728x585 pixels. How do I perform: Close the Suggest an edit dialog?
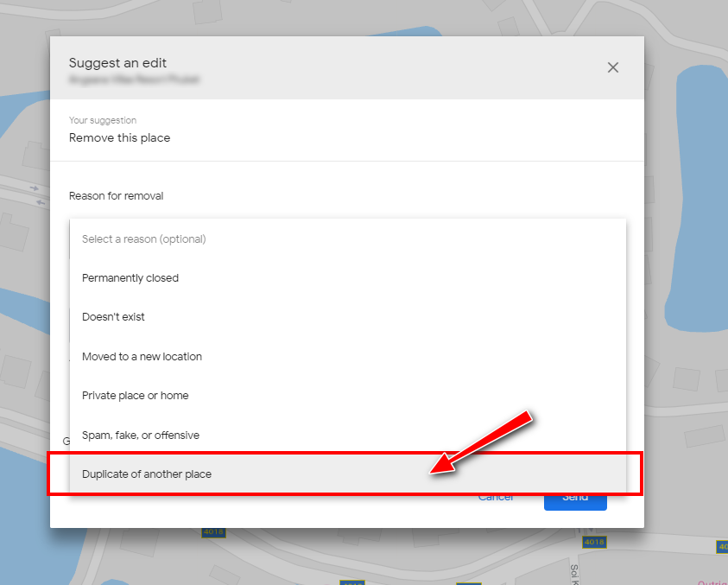[613, 68]
